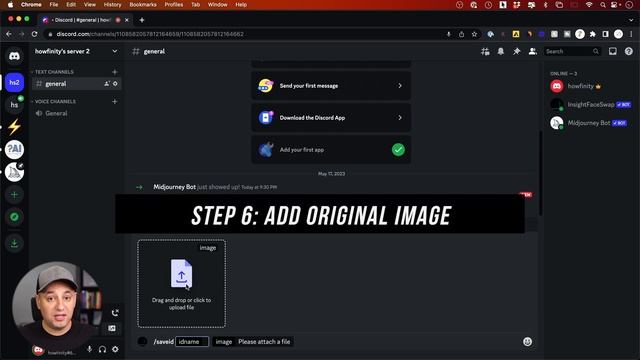Collapse the Text Channels category
The image size is (640, 360).
pos(54,72)
